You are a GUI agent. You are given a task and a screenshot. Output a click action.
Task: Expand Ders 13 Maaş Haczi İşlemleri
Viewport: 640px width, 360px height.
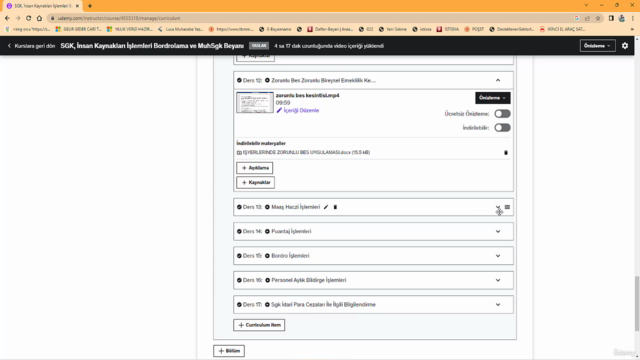coord(498,207)
